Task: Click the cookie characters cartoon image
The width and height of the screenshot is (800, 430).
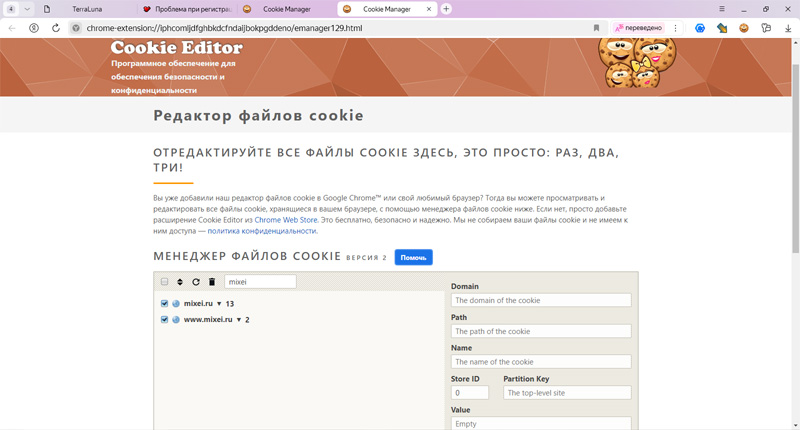Action: point(637,63)
